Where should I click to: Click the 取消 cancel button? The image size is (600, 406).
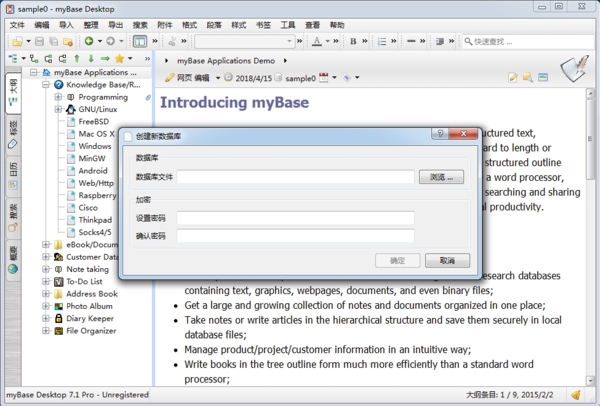447,261
